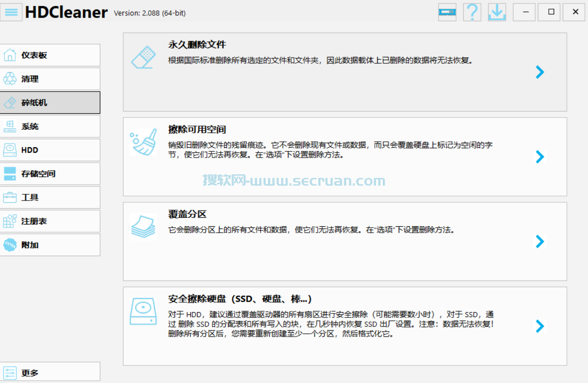Click description text starting 它会删除分区上

[311, 229]
